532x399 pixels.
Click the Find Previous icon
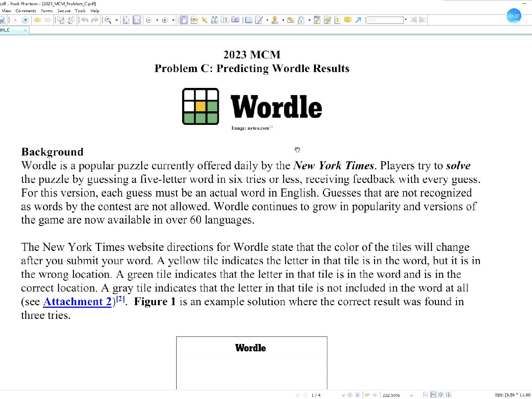tap(413, 20)
